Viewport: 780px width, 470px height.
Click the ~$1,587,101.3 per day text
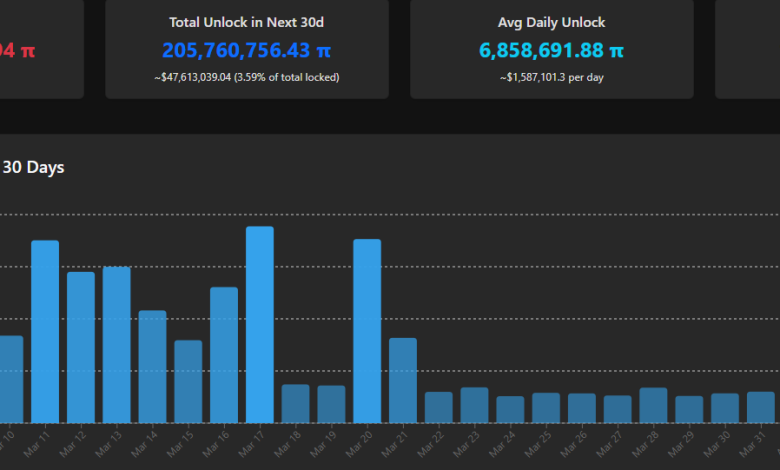[551, 77]
